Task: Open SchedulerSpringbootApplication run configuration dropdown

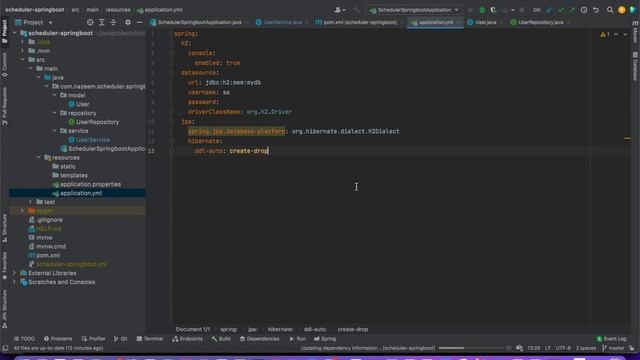Action: pyautogui.click(x=414, y=10)
